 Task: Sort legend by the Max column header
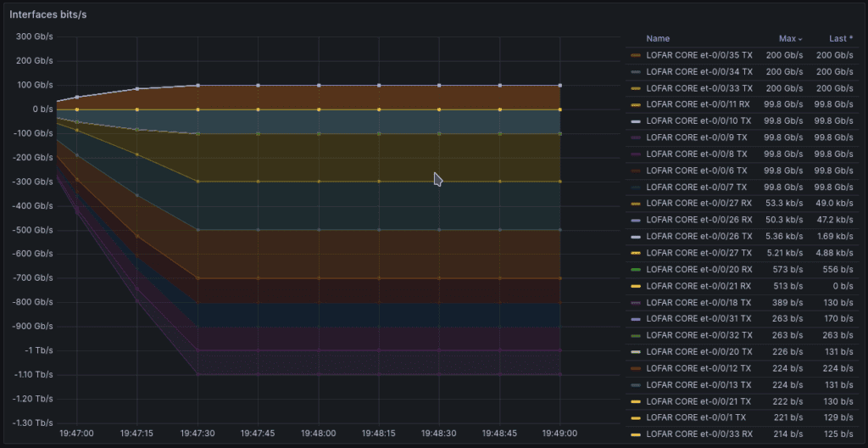[x=791, y=39]
